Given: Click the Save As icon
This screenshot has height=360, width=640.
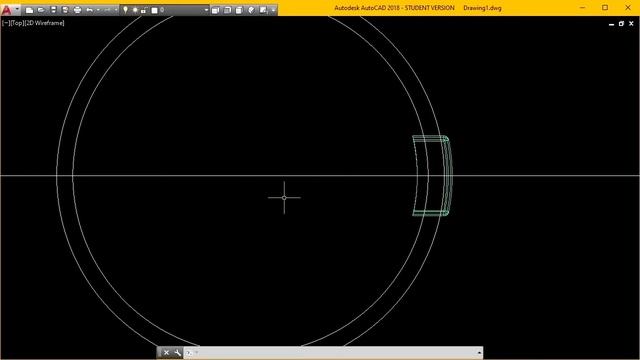Looking at the screenshot, I should tap(65, 10).
